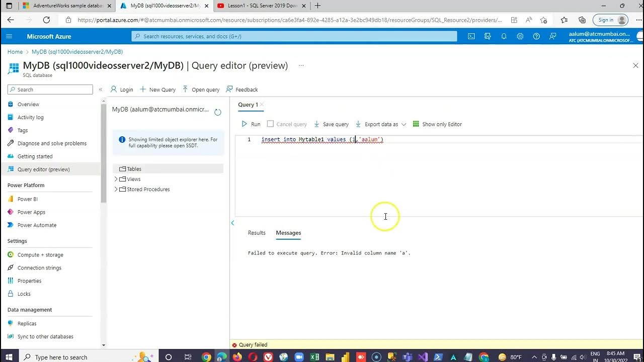Image resolution: width=644 pixels, height=362 pixels.
Task: Open Diagnose and solve problems
Action: 52,143
